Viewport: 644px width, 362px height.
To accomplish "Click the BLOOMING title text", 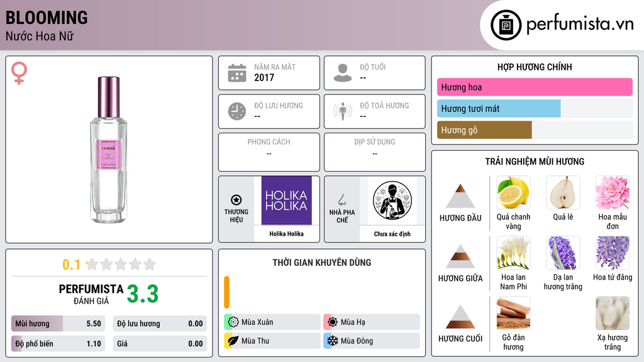I will tap(47, 18).
